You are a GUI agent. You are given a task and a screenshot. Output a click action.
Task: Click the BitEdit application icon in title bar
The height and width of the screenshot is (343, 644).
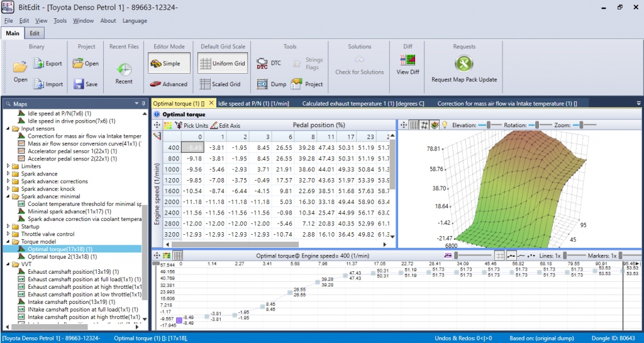pyautogui.click(x=8, y=7)
